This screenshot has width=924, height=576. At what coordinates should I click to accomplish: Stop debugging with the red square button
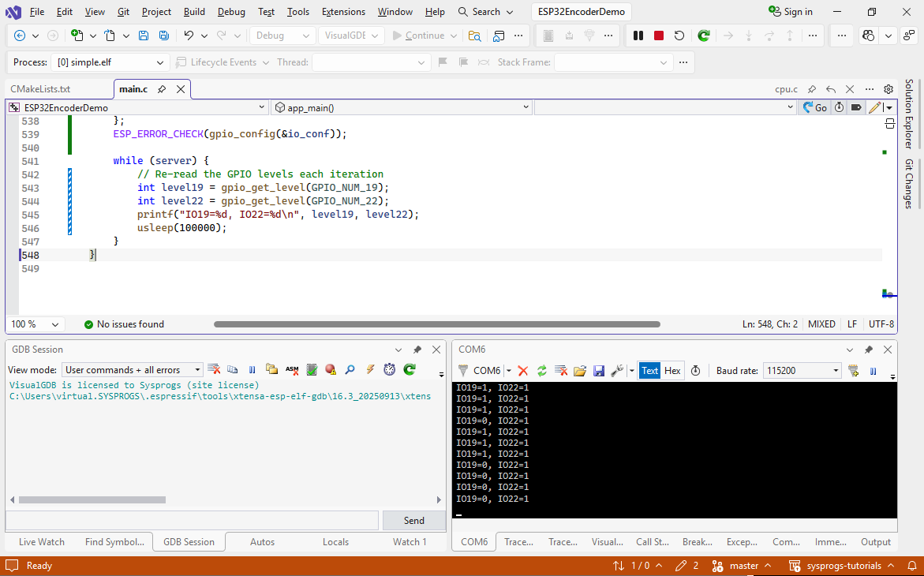[x=659, y=36]
